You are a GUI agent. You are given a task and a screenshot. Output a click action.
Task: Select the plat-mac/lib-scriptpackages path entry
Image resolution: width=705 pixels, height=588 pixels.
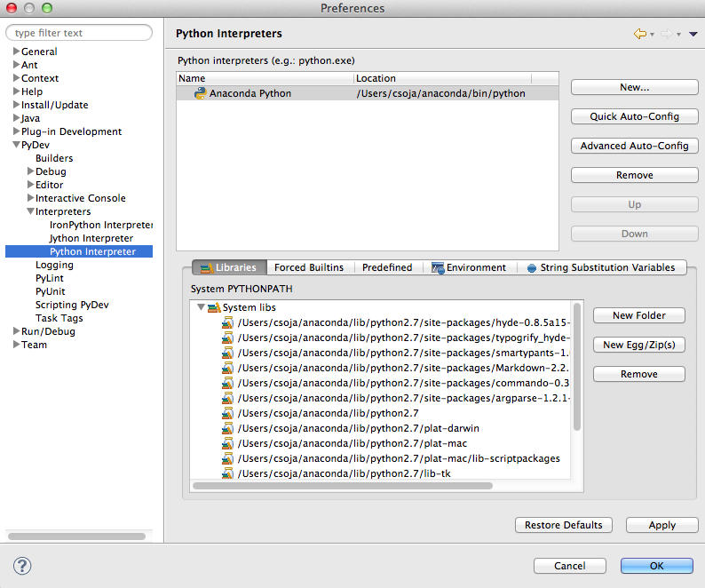(399, 458)
